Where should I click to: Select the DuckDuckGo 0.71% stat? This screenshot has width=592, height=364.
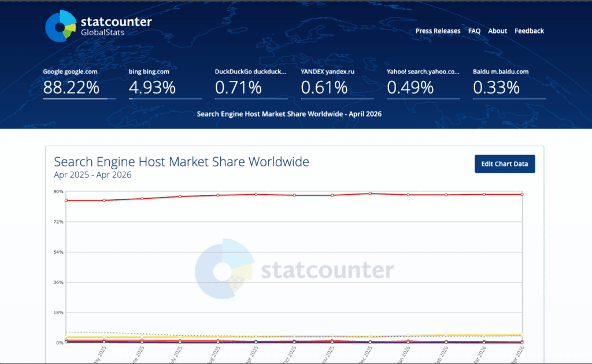coord(251,83)
